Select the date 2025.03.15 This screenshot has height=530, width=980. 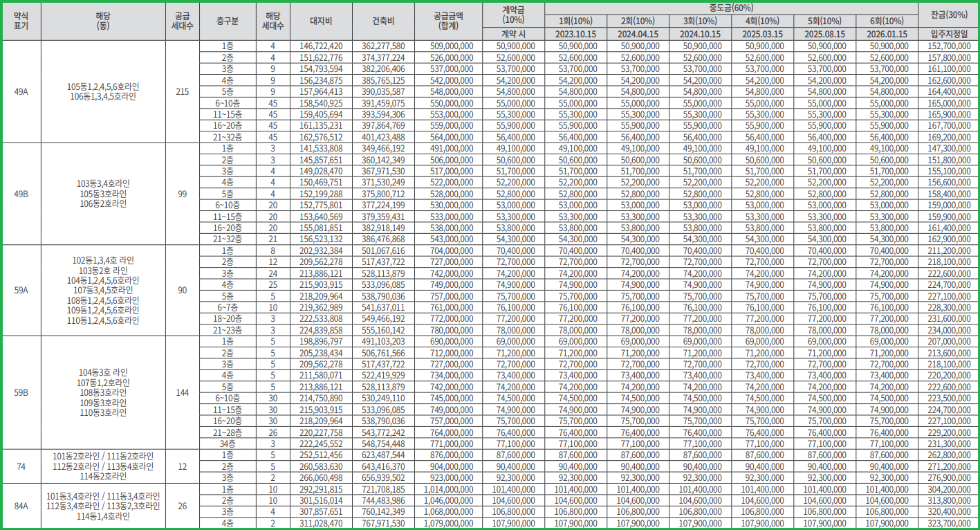762,34
